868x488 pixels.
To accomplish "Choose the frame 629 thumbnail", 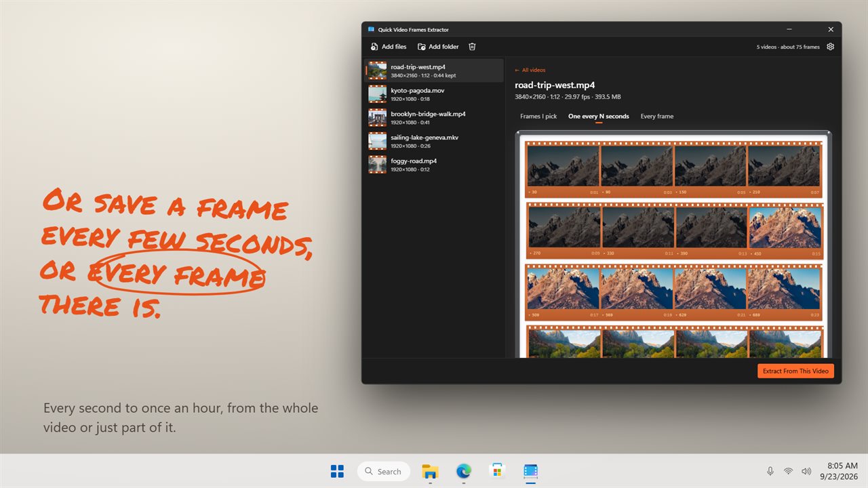I will click(711, 289).
